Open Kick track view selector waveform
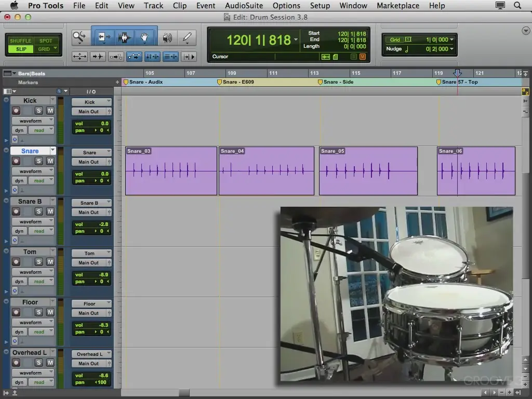Screen dimensions: 532x399 [x=33, y=121]
